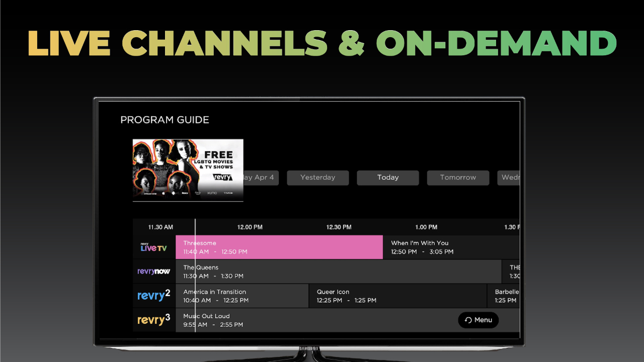Click the Free LGBTQ Movies preview thumbnail

coord(188,170)
